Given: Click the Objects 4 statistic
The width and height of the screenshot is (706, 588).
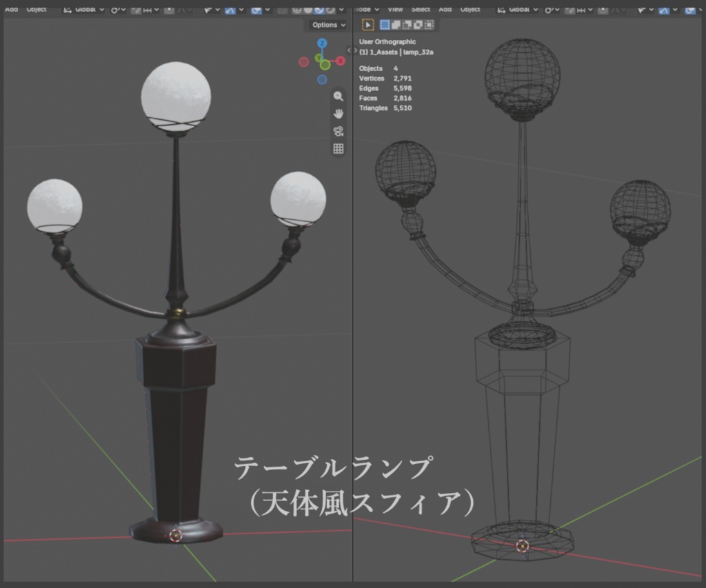Looking at the screenshot, I should pyautogui.click(x=379, y=68).
